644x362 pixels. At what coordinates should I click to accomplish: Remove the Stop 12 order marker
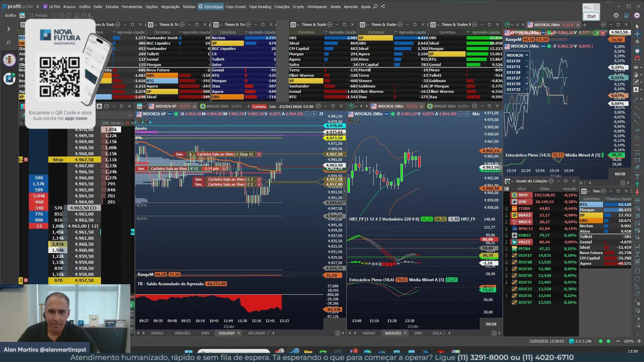pyautogui.click(x=259, y=155)
